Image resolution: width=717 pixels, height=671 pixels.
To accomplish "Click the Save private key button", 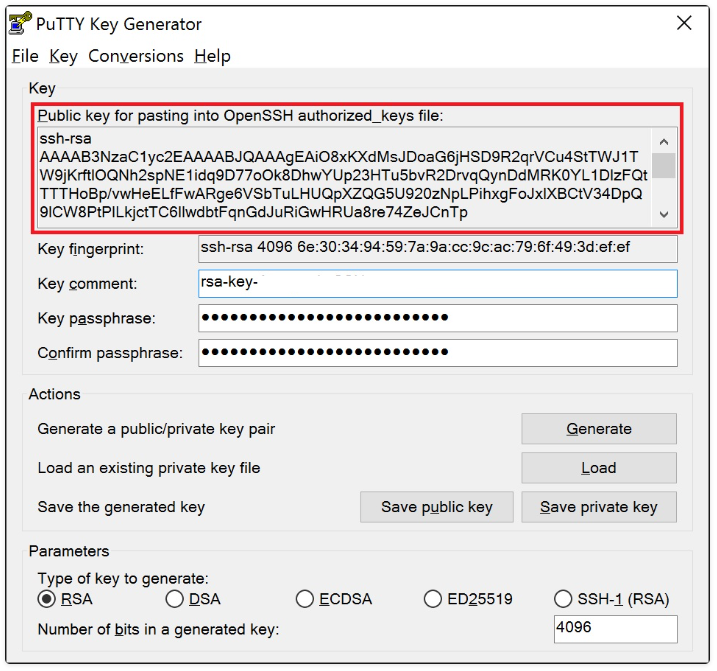I will 598,507.
